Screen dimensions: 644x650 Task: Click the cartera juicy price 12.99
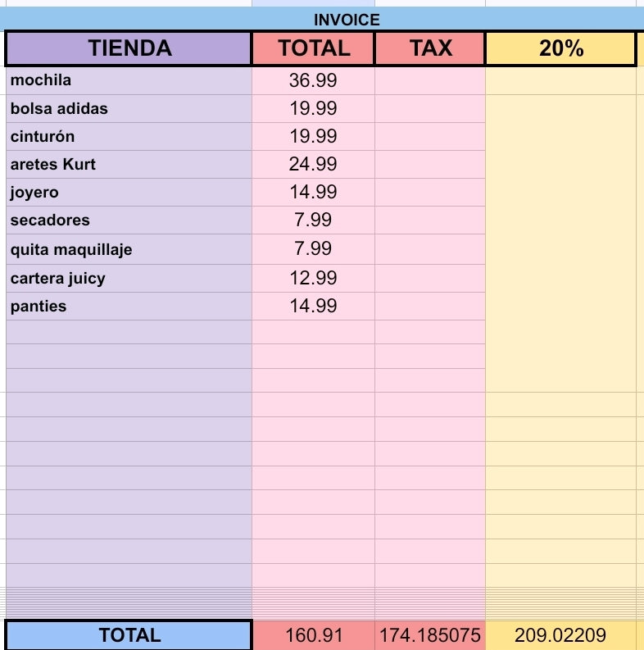(313, 278)
